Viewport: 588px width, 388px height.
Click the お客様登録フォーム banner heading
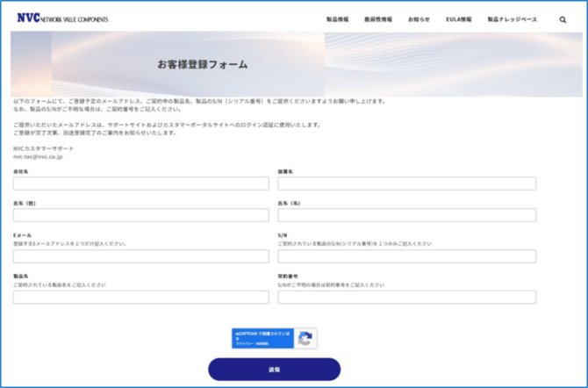click(x=203, y=65)
